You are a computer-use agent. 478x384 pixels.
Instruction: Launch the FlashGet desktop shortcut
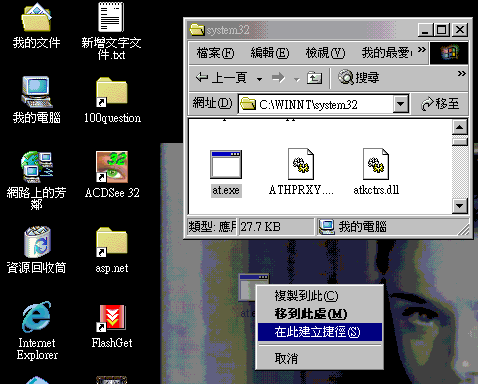pyautogui.click(x=112, y=318)
